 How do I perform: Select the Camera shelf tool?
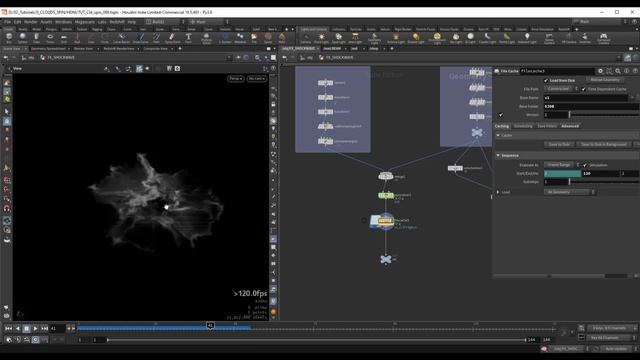305,38
